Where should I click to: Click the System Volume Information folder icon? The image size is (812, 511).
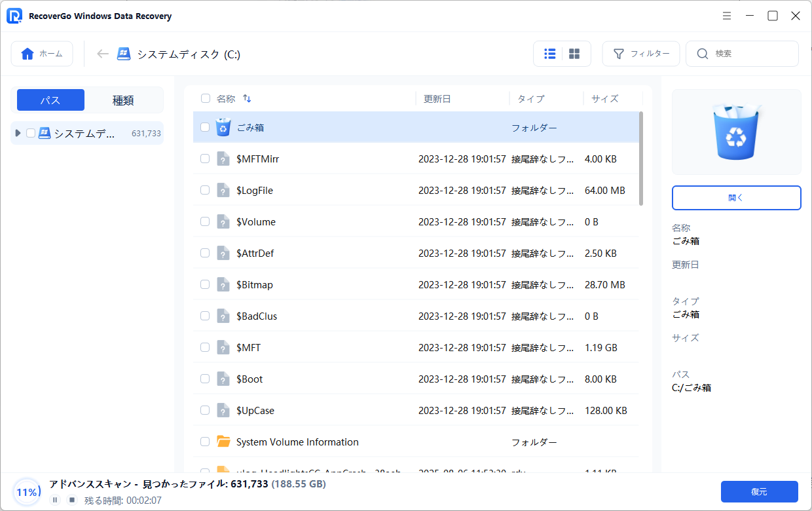223,442
